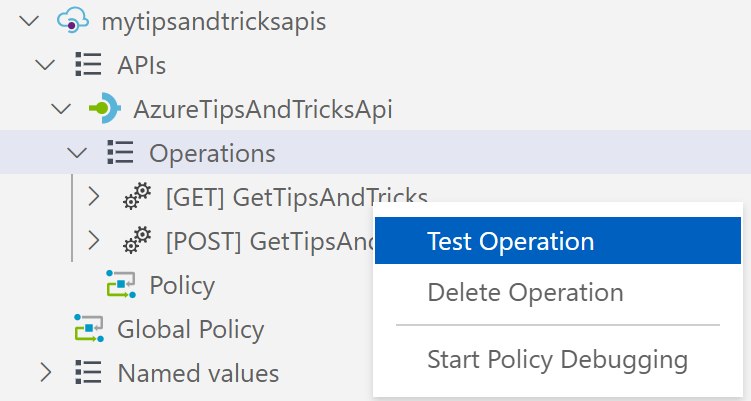Screen dimensions: 751x401
Task: Click the gears icon for GET operation
Action: pyautogui.click(x=137, y=196)
